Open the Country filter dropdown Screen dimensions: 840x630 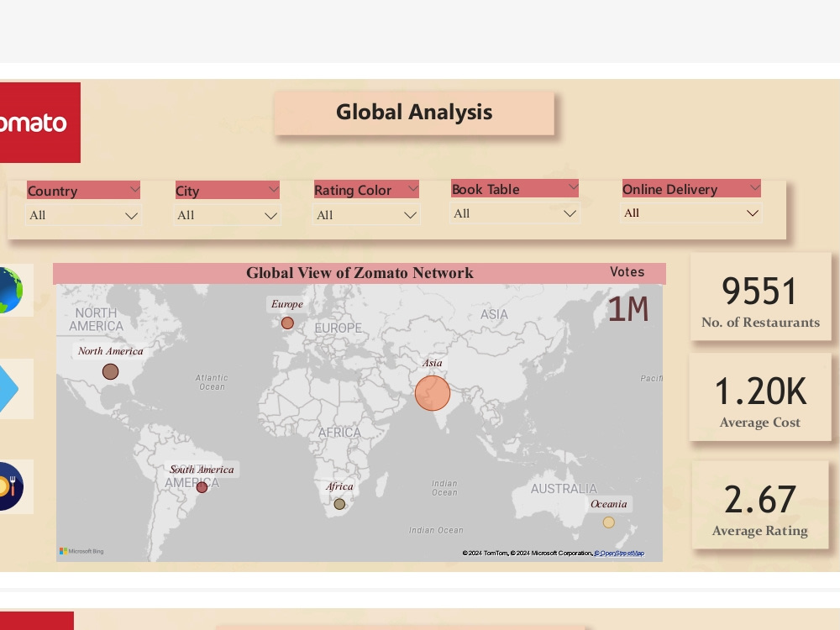[131, 215]
